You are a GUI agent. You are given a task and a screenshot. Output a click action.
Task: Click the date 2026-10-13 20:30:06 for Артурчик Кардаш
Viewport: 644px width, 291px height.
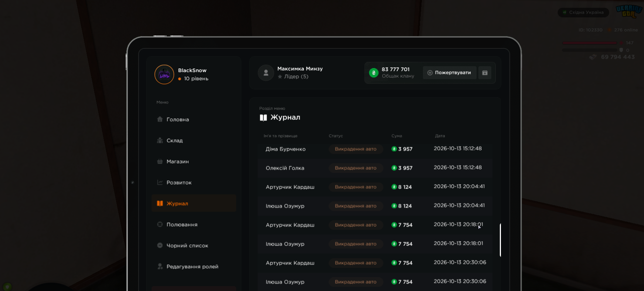pos(460,262)
